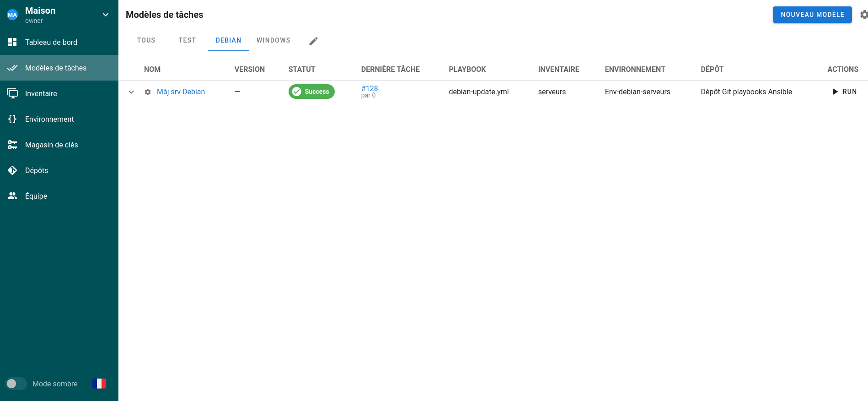Click the Équipe people icon
Image resolution: width=868 pixels, height=401 pixels.
tap(12, 196)
